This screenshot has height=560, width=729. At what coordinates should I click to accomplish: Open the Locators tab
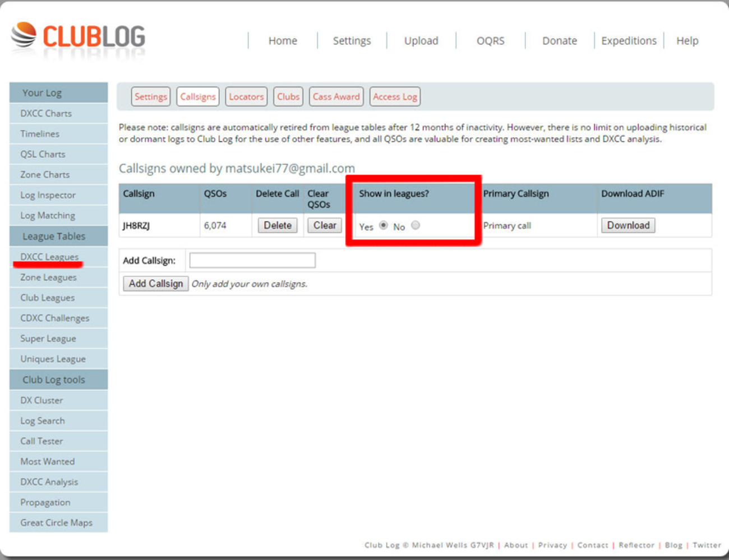[x=246, y=96]
